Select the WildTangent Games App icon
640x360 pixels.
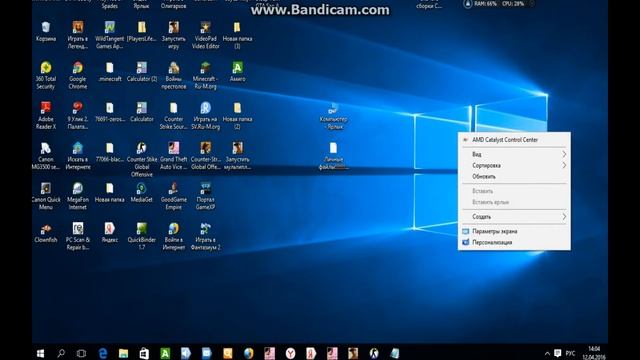point(109,35)
